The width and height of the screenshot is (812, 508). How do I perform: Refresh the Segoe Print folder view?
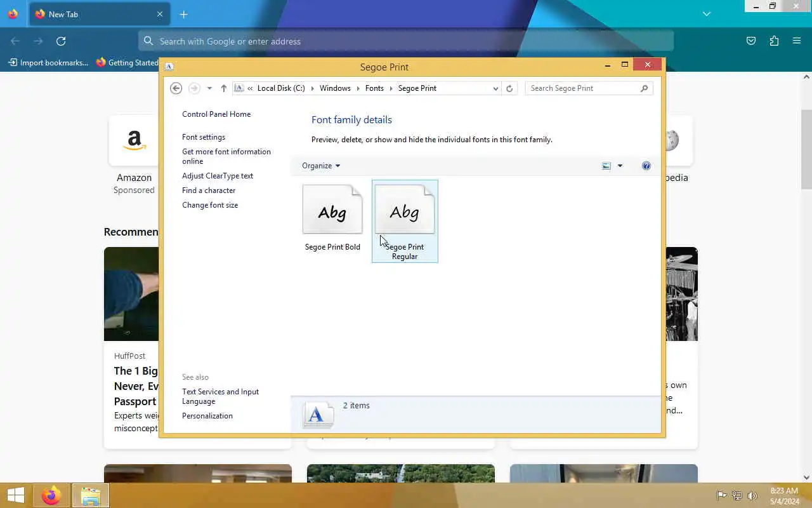point(509,88)
